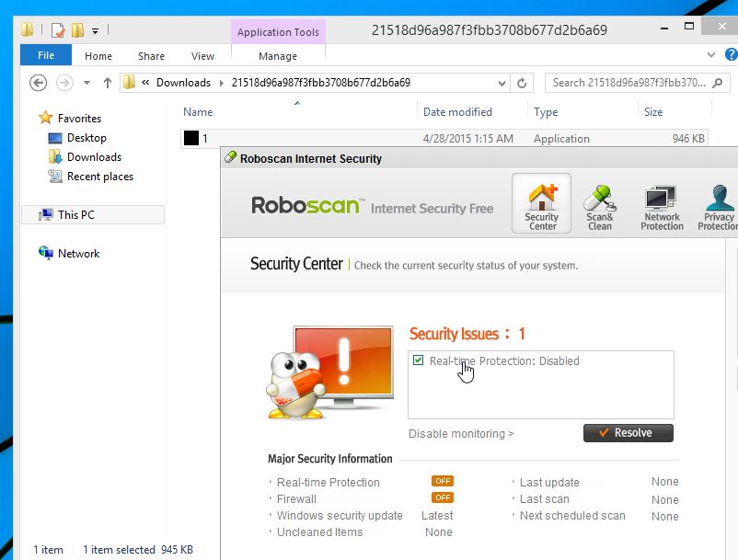Click the Roboscan mascot warning image
The height and width of the screenshot is (560, 738).
[x=330, y=371]
